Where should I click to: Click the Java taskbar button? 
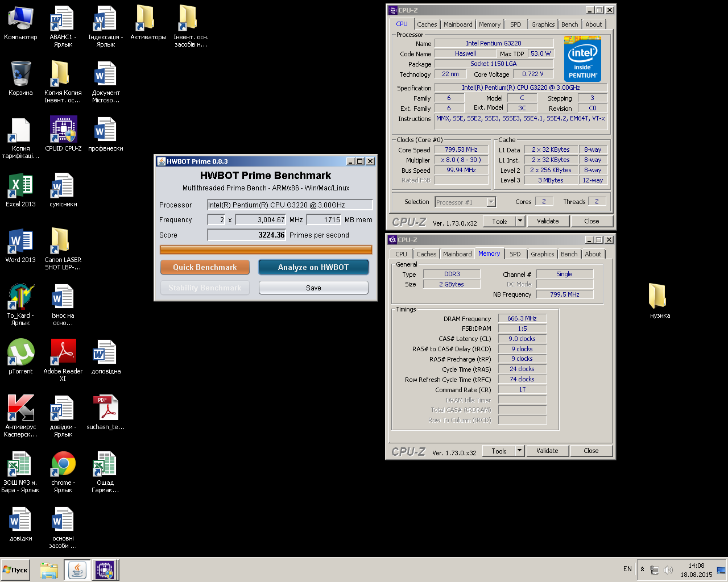pos(77,570)
